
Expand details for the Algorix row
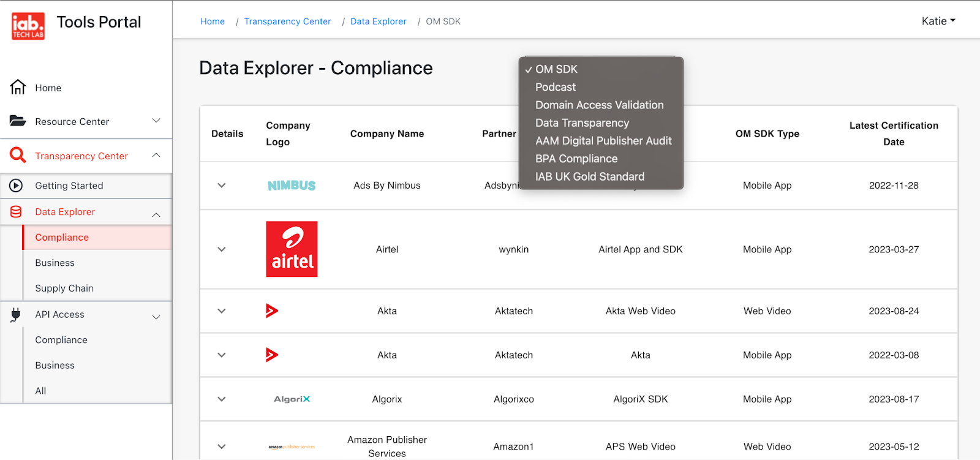(x=222, y=399)
